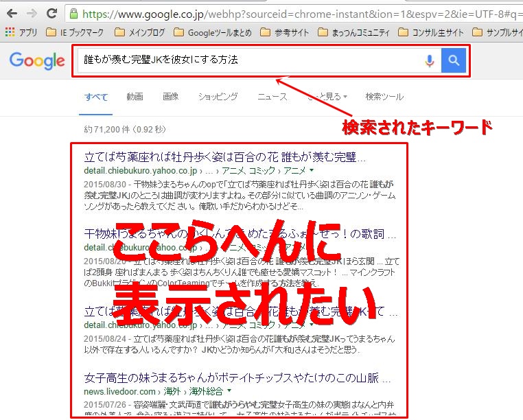Expand arrow beside first chiebukuro URL
Screen dimensions: 523x420
tap(312, 170)
